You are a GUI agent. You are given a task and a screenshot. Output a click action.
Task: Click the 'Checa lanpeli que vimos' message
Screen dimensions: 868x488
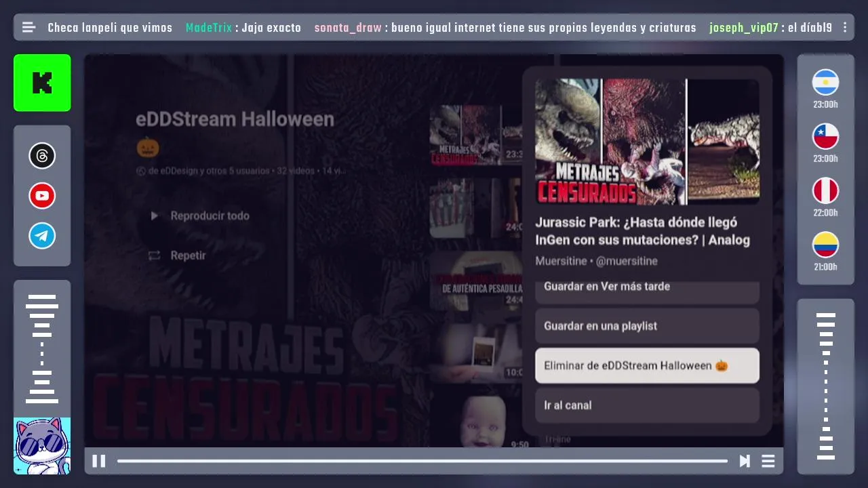[x=110, y=28]
